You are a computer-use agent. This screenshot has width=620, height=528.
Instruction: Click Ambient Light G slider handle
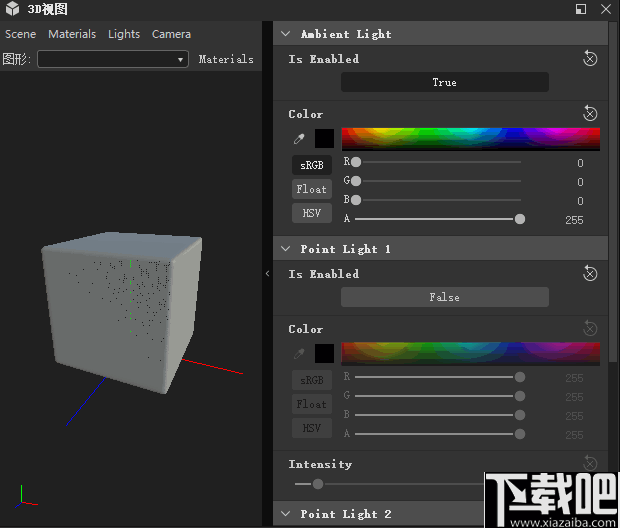tap(356, 181)
